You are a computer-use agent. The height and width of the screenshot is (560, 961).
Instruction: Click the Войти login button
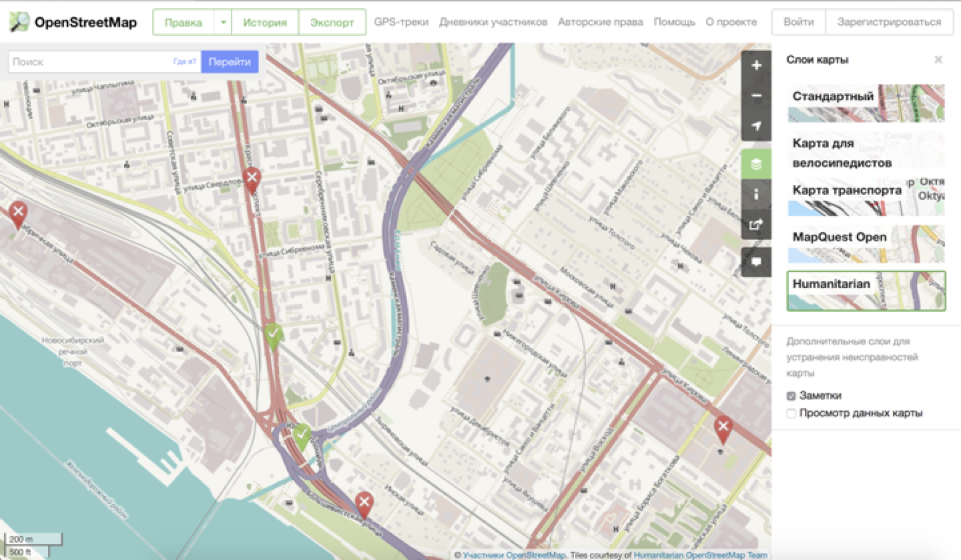tap(798, 22)
